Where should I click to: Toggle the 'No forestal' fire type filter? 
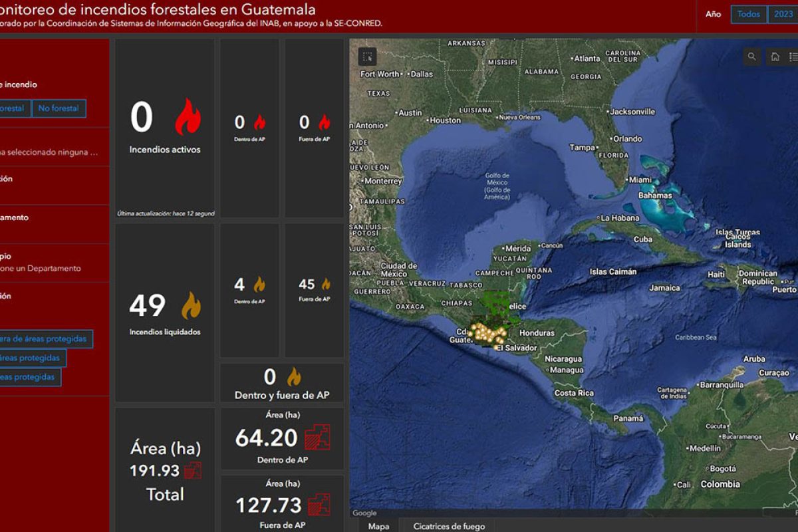pyautogui.click(x=59, y=108)
